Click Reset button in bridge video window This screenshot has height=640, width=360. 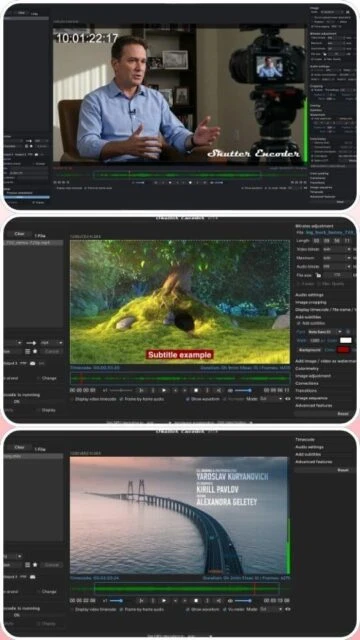coord(325,470)
